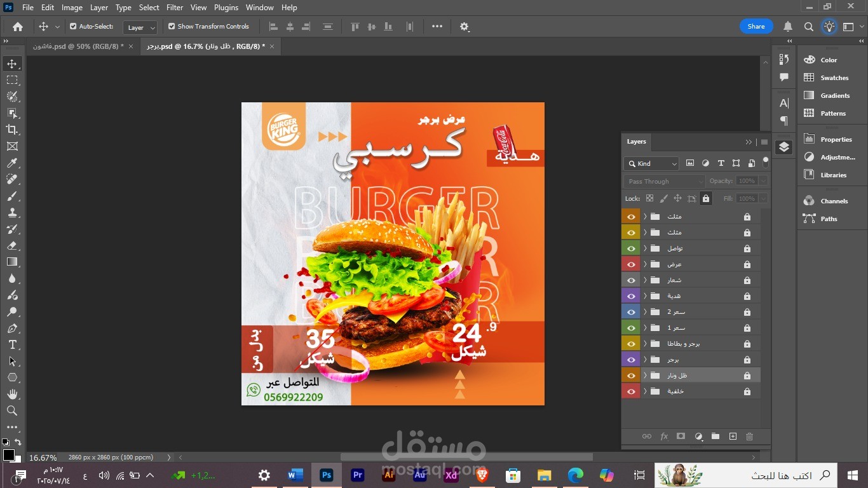Select the Move tool
The height and width of the screenshot is (488, 868).
coord(12,64)
